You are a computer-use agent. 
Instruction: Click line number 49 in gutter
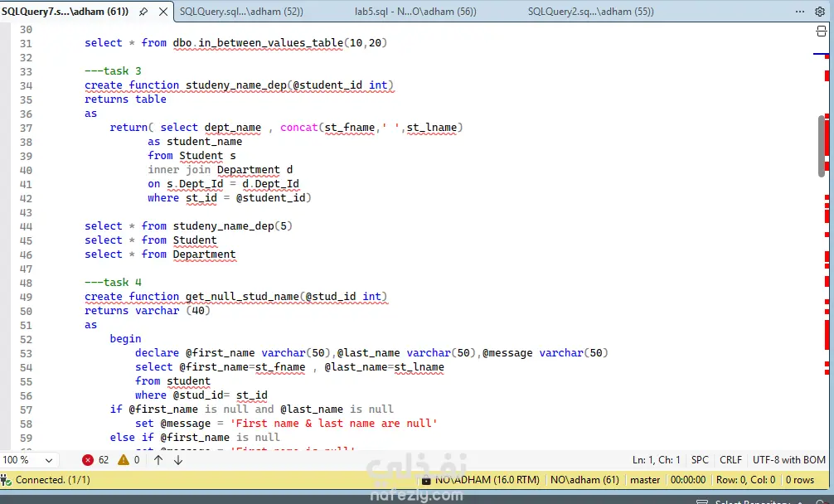[x=26, y=298]
